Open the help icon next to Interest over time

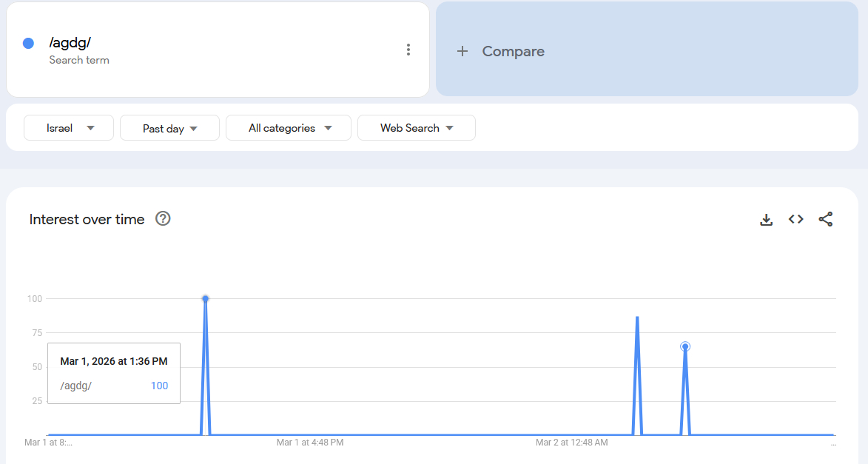tap(163, 219)
